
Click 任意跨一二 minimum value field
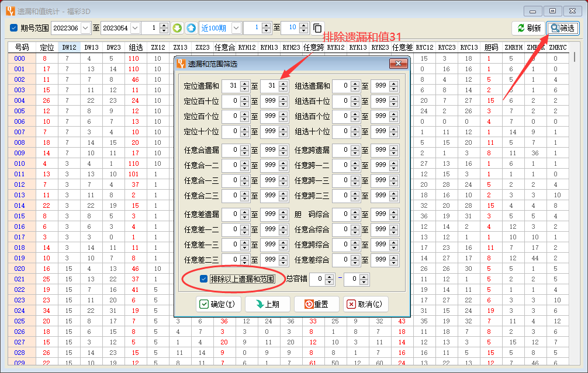[341, 165]
